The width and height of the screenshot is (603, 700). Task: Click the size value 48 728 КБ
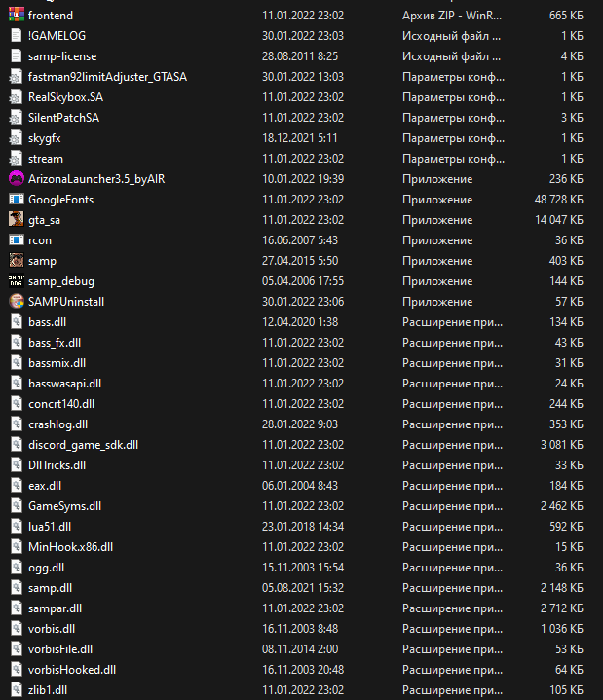[x=559, y=200]
